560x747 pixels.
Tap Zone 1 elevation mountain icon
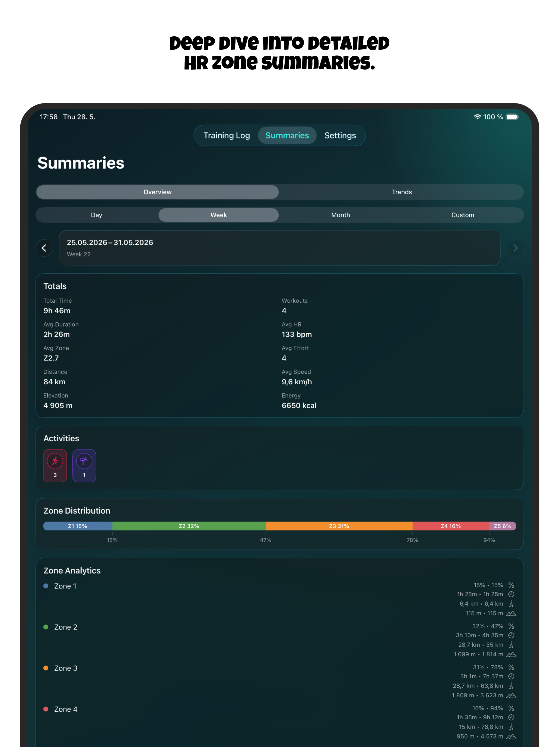click(511, 613)
